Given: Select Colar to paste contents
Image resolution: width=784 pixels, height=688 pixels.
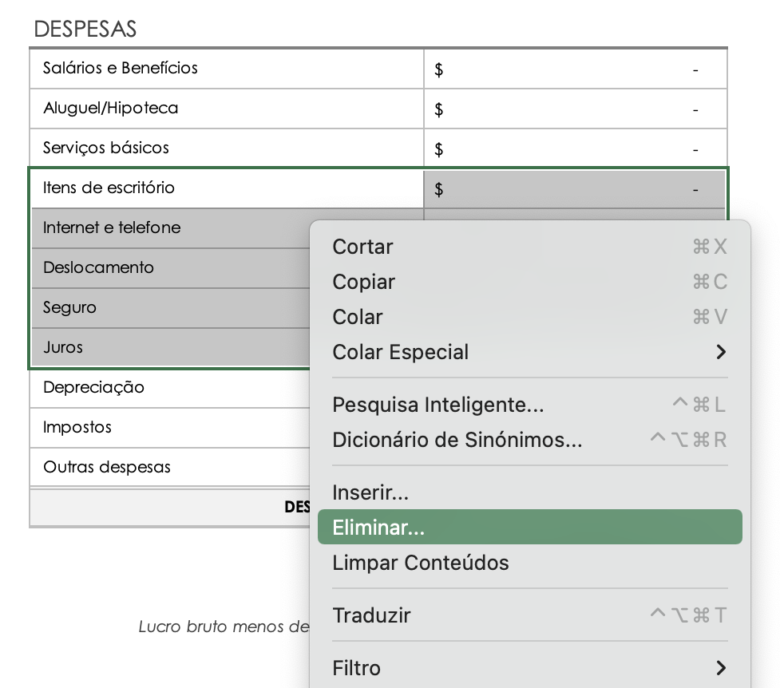Looking at the screenshot, I should tap(357, 317).
